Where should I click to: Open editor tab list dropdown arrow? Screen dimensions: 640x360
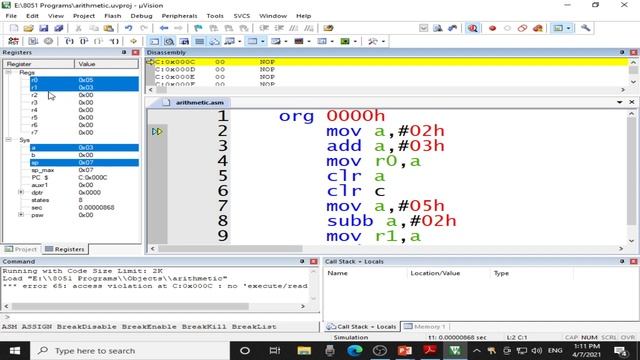(x=620, y=102)
